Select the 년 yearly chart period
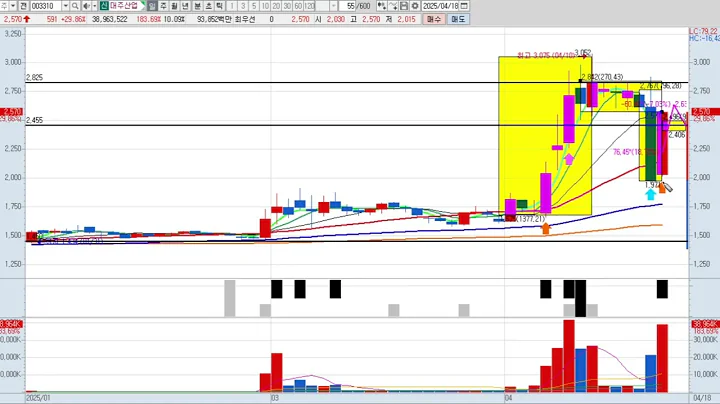This screenshot has height=404, width=720. point(185,6)
